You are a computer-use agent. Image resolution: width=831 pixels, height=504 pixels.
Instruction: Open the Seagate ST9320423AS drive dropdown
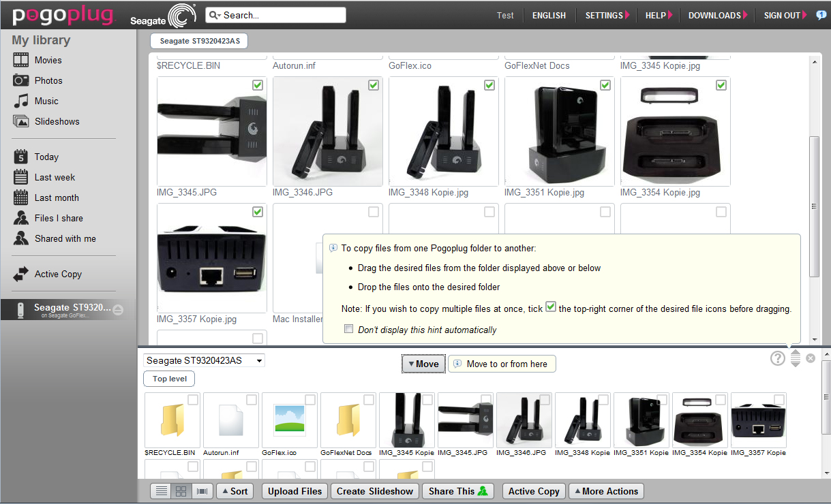(204, 360)
